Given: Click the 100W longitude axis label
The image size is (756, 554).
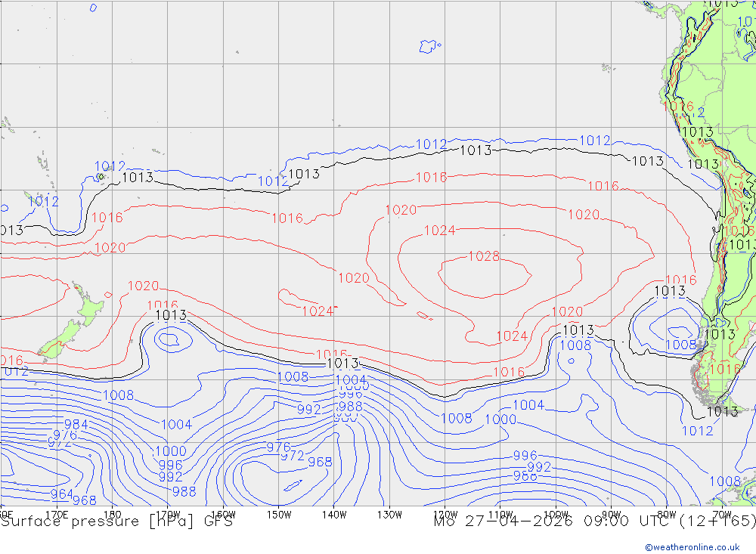Looking at the screenshot, I should [x=556, y=515].
